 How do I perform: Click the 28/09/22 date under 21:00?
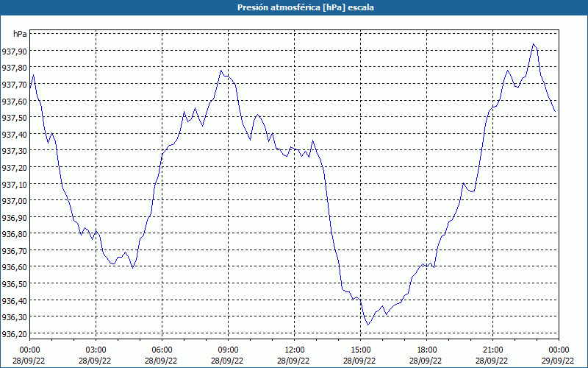(492, 361)
